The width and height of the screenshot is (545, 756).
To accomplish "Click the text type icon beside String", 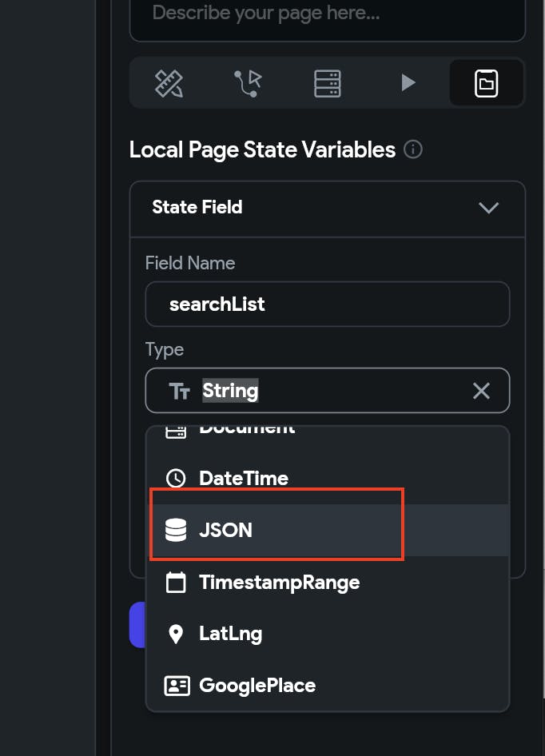I will (180, 391).
